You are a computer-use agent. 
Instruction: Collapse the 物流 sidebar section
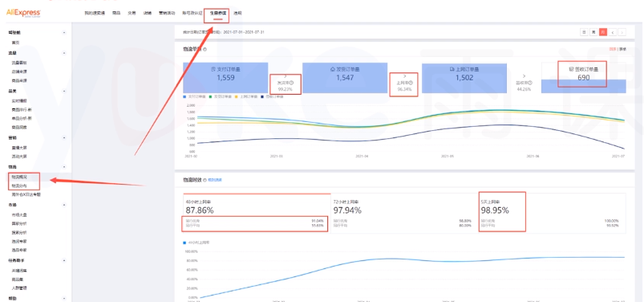64,166
